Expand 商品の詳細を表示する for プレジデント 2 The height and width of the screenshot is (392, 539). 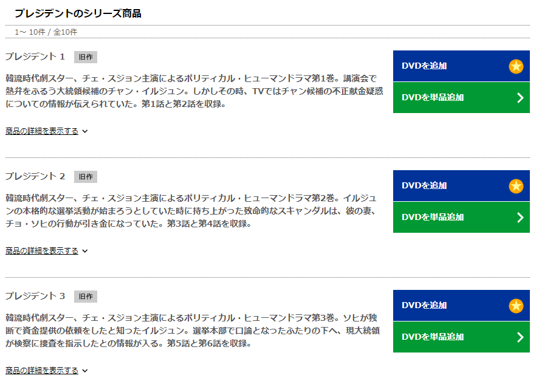click(x=46, y=250)
